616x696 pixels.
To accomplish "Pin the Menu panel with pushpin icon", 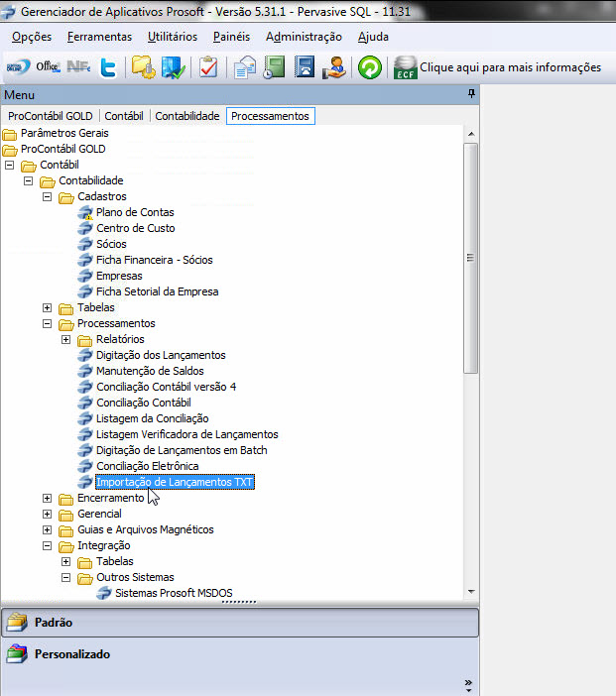I will pos(471,94).
